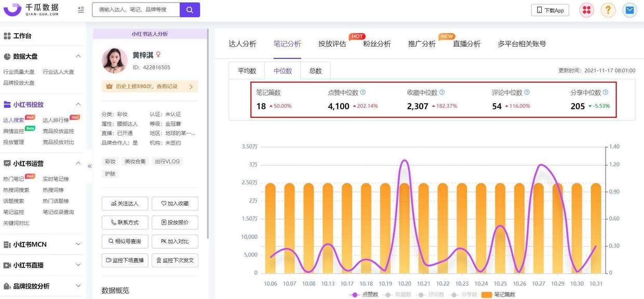Click the orange bar for 10.20
644x299 pixels.
pos(405,228)
